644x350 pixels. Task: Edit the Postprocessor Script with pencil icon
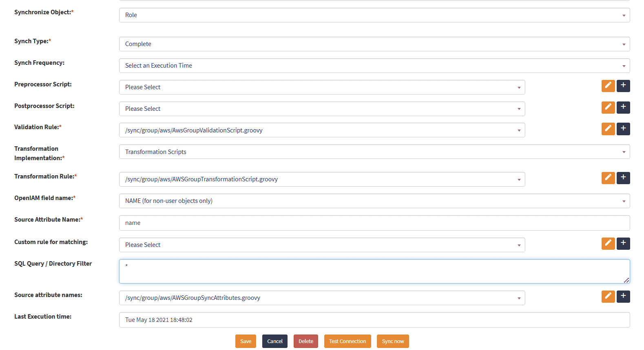(x=608, y=108)
